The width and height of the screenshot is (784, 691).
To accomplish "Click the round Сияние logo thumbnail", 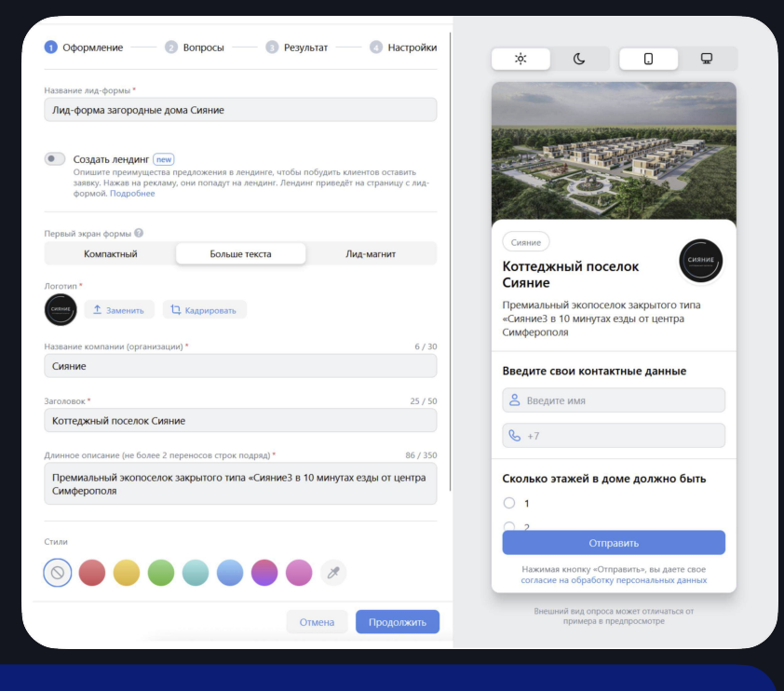I will [x=61, y=310].
